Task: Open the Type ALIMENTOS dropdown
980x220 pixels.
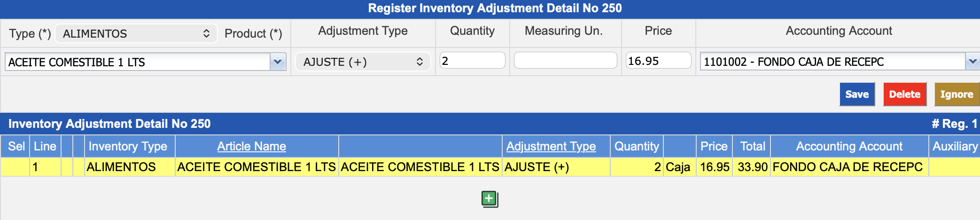Action: (x=136, y=33)
